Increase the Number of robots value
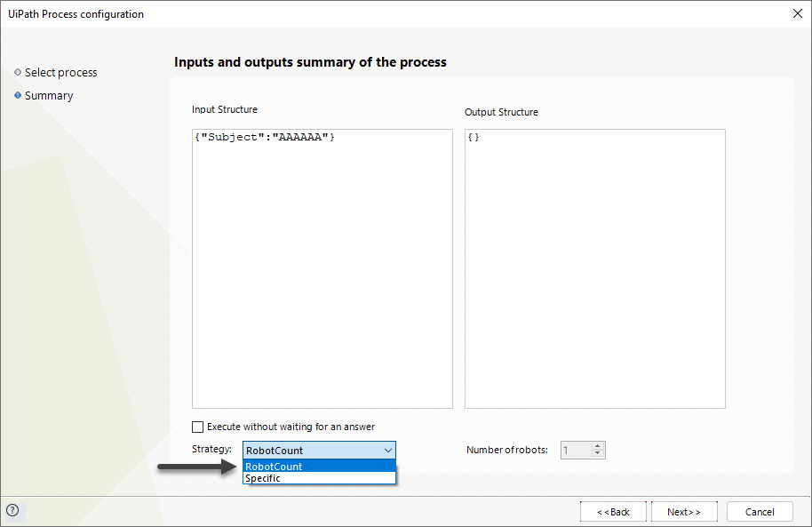 (598, 446)
